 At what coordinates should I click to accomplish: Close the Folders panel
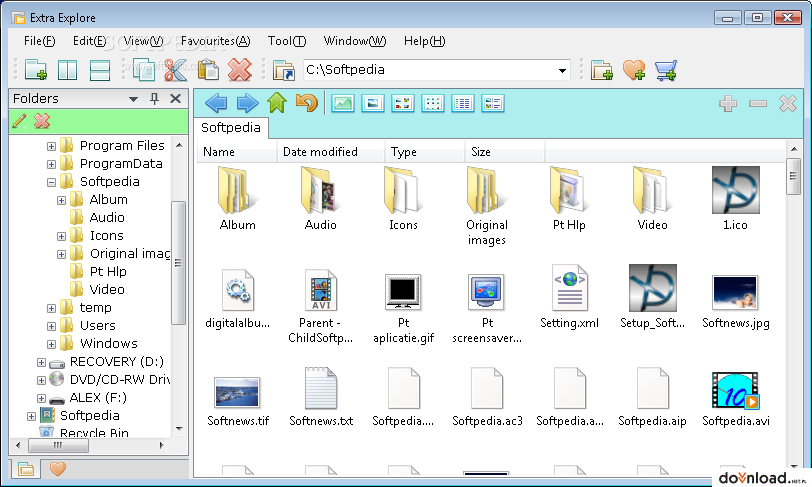[176, 98]
